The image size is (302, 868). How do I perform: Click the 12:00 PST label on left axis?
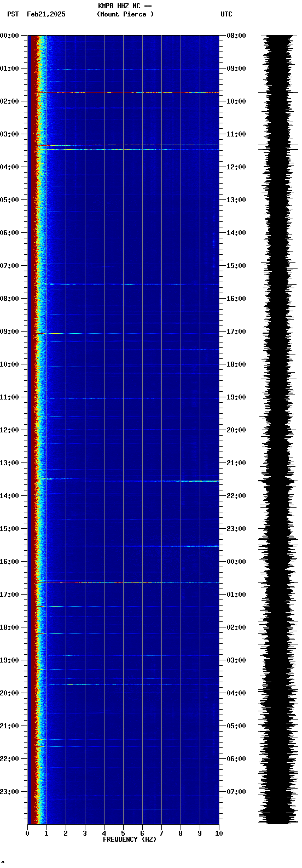pos(9,430)
